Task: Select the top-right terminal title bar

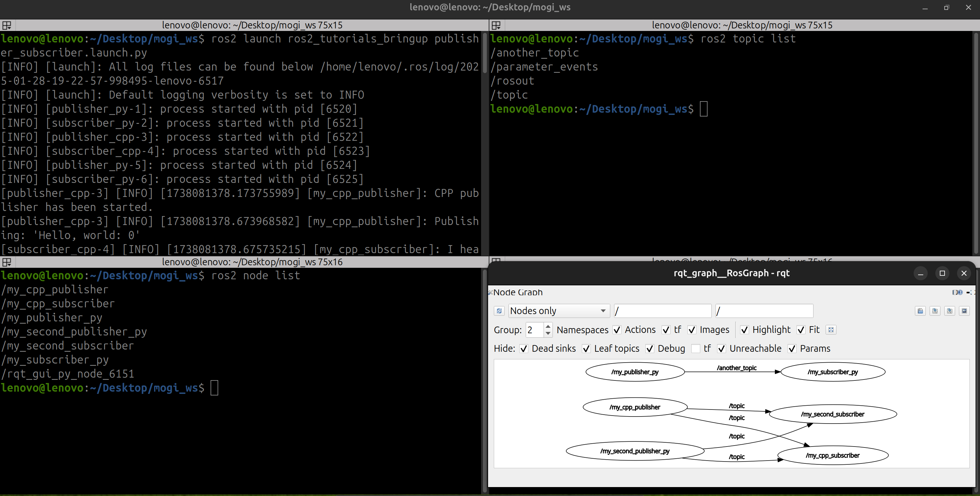Action: point(742,26)
